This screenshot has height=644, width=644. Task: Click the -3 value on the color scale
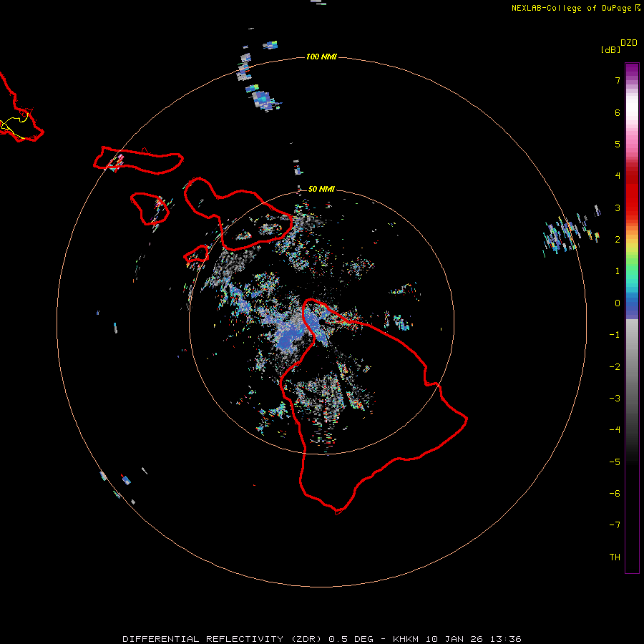point(615,399)
